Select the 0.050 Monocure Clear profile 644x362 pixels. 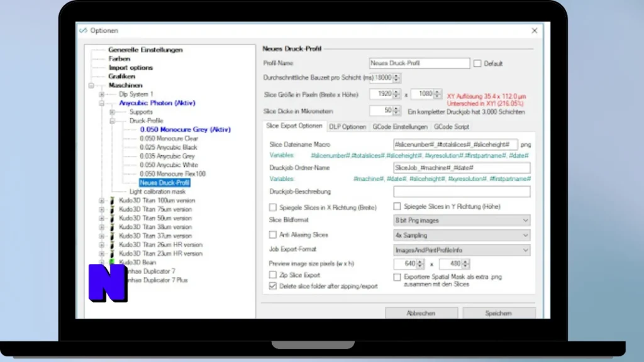[169, 138]
